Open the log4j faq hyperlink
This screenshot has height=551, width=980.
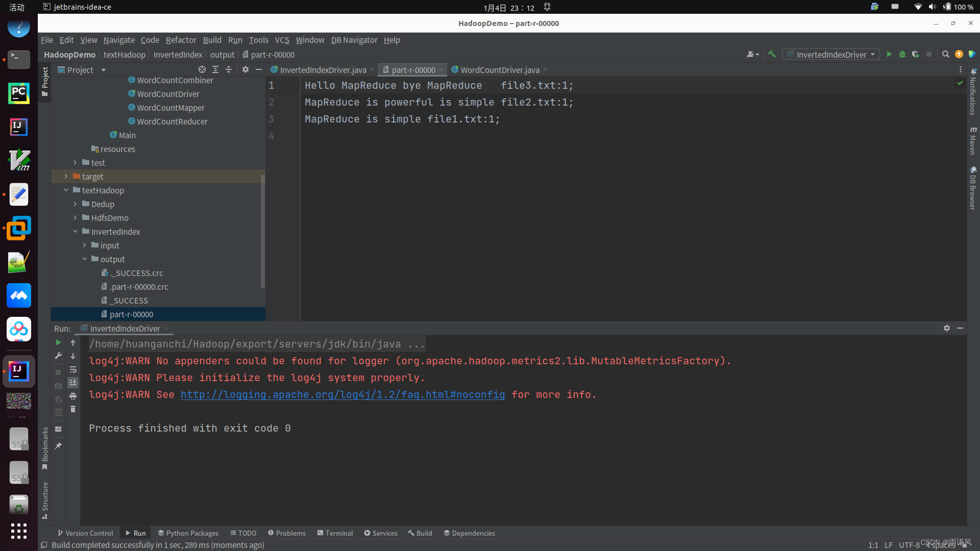click(x=342, y=394)
